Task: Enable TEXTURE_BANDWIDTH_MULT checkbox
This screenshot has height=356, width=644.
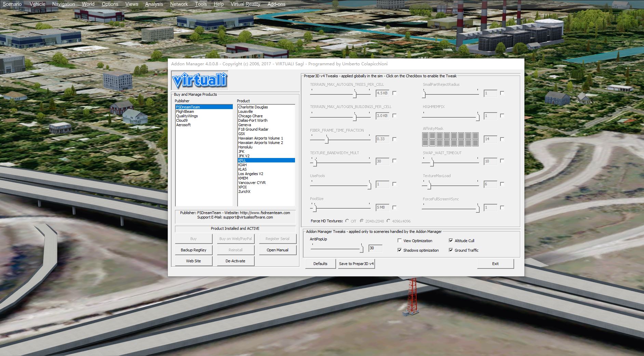Action: (x=394, y=161)
